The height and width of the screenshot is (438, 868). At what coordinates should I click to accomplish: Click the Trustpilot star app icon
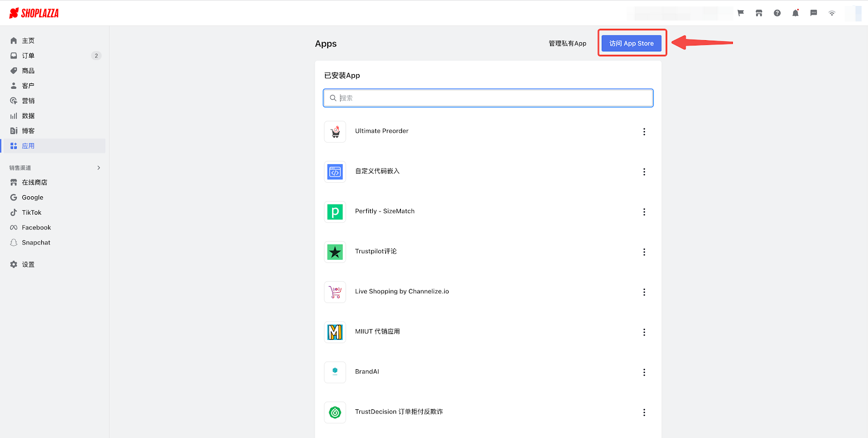tap(335, 252)
